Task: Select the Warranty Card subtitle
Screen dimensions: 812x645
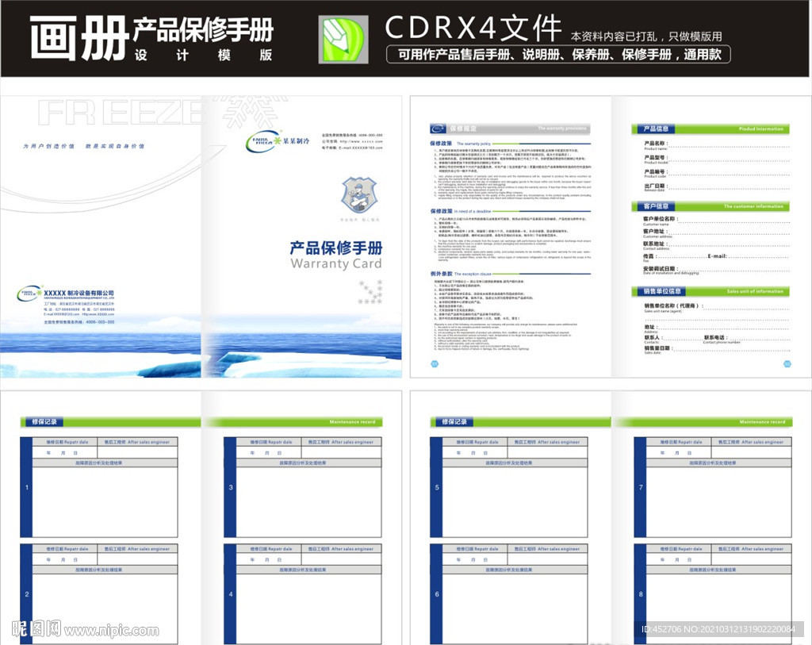Action: point(336,263)
